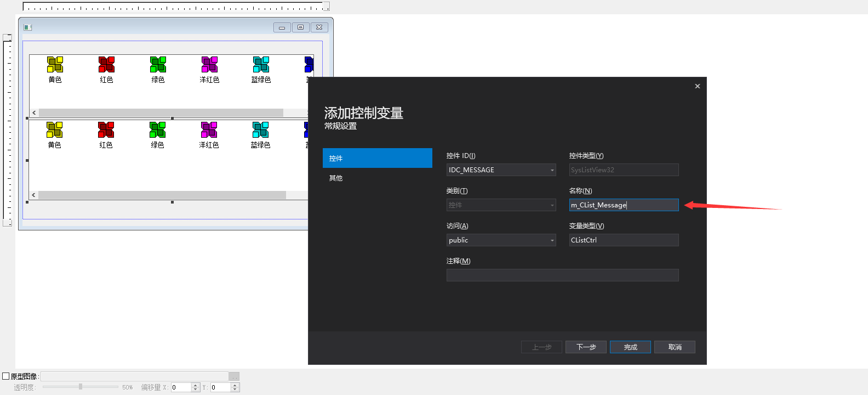
Task: Click the 上一步 button
Action: pyautogui.click(x=542, y=347)
